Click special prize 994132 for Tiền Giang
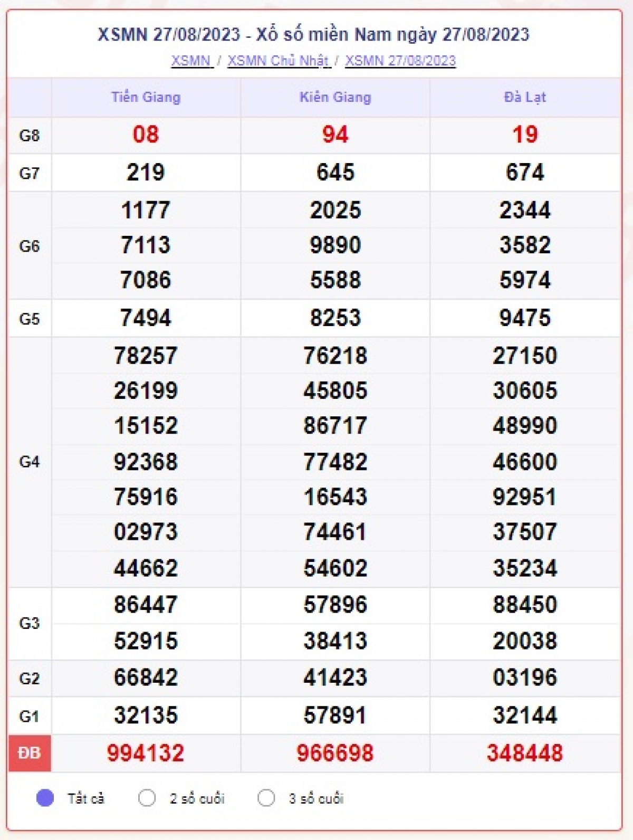This screenshot has height=840, width=633. tap(146, 753)
